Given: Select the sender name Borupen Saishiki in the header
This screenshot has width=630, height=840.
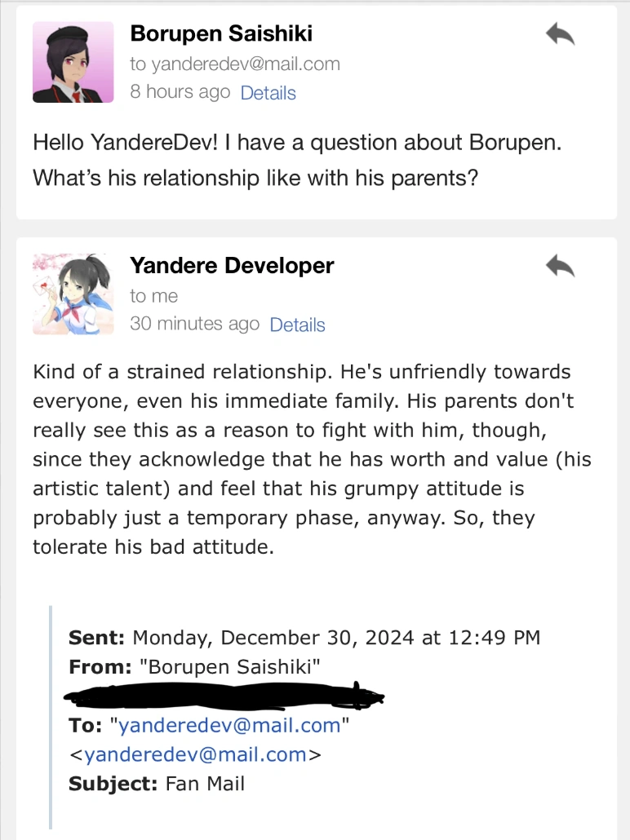Looking at the screenshot, I should [221, 33].
